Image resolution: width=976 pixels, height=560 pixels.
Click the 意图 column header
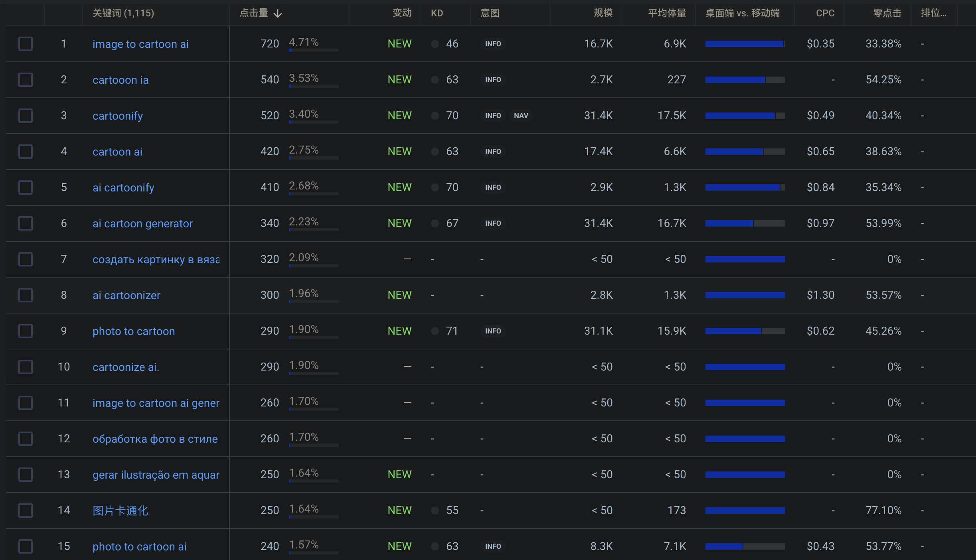[x=490, y=13]
